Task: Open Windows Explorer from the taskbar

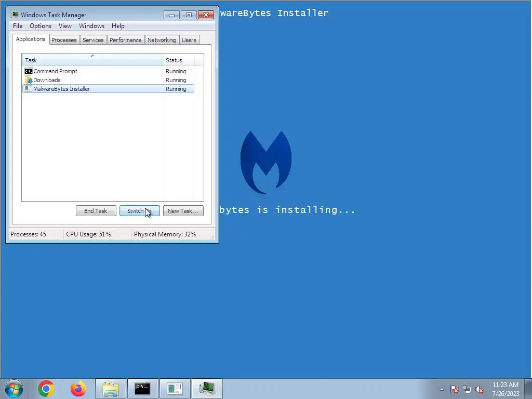Action: click(111, 389)
